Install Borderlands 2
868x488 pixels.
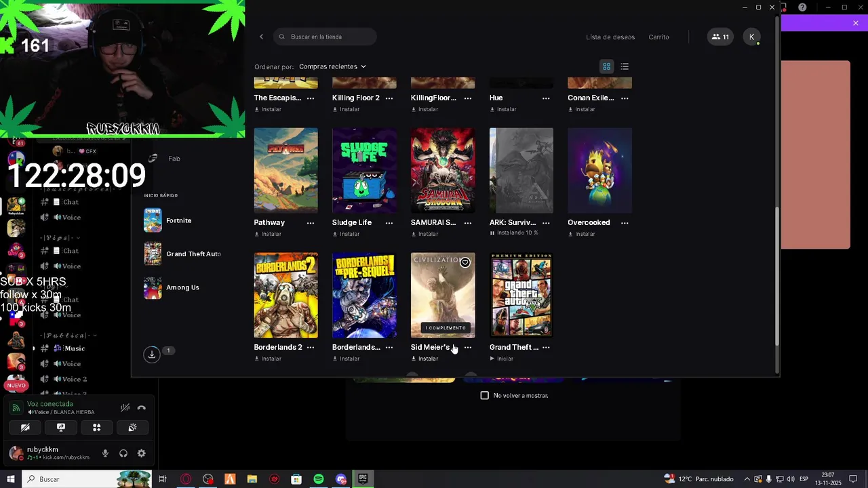[268, 359]
